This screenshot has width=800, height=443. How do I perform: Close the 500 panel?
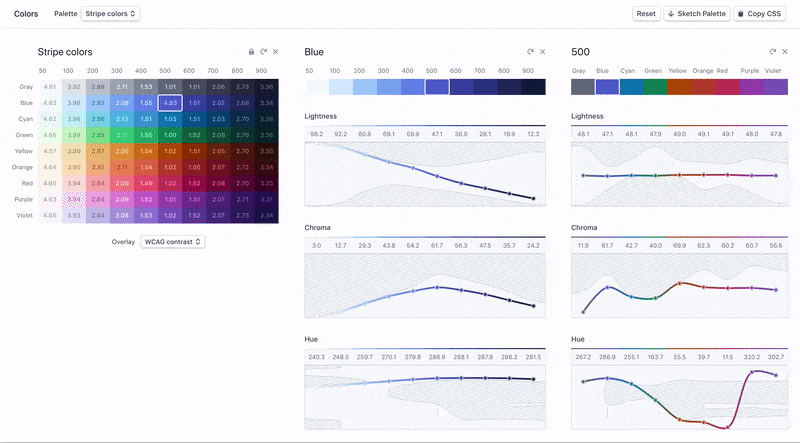(785, 52)
